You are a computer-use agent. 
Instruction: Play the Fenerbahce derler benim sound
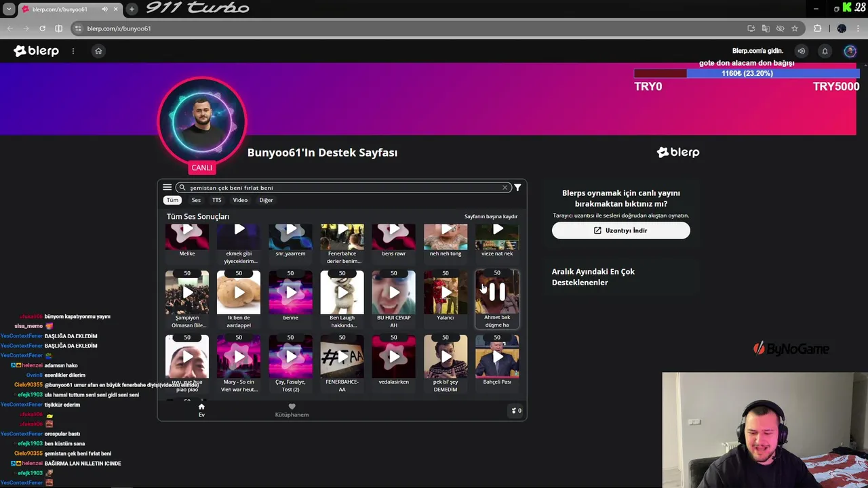(342, 236)
